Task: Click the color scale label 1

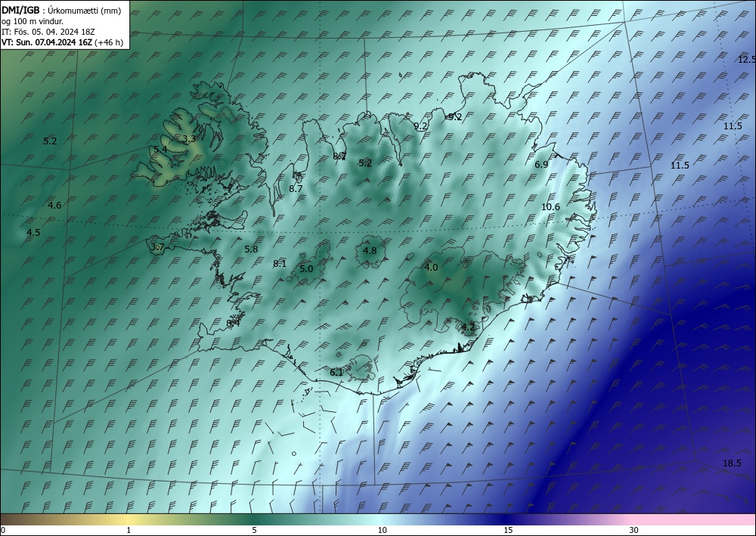Action: click(129, 530)
